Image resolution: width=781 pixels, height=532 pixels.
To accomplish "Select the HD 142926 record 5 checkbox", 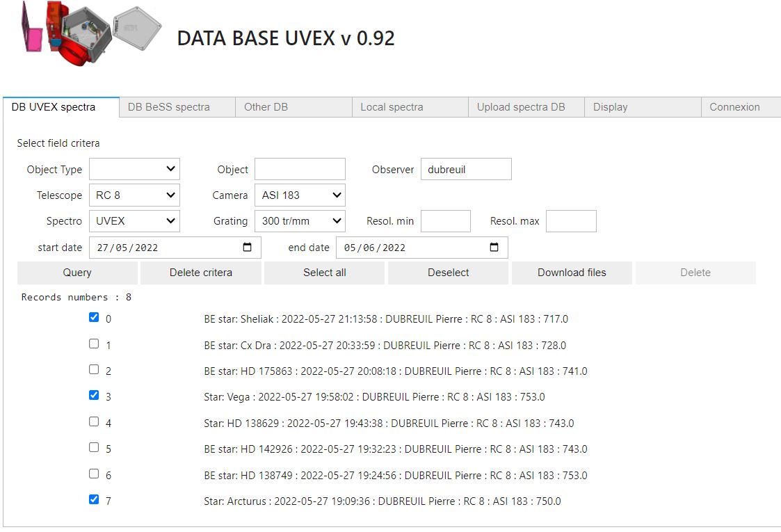I will [94, 448].
